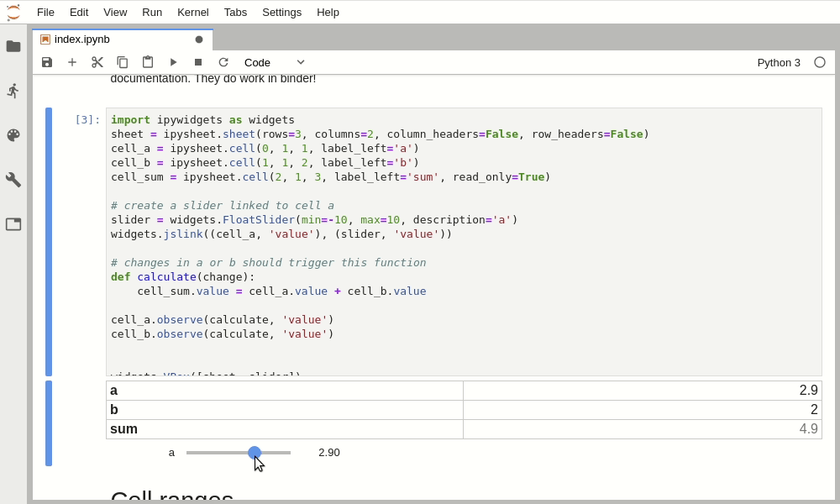Screen dimensions: 840x504
Task: Open the running kernels sidebar panel
Action: (13, 91)
